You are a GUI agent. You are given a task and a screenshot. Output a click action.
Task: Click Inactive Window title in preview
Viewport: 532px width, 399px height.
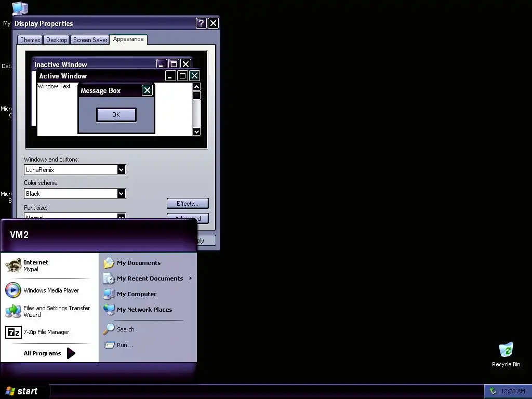[x=61, y=64]
